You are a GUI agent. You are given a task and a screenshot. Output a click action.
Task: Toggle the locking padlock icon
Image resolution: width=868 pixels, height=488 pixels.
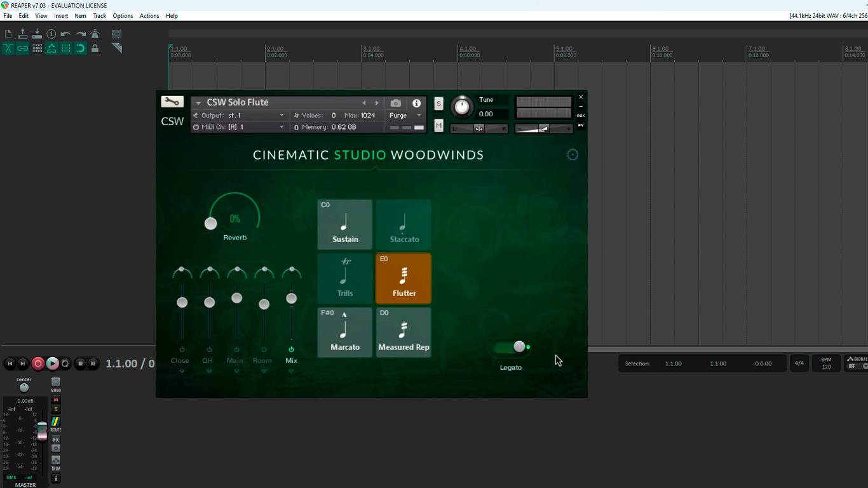coord(95,48)
